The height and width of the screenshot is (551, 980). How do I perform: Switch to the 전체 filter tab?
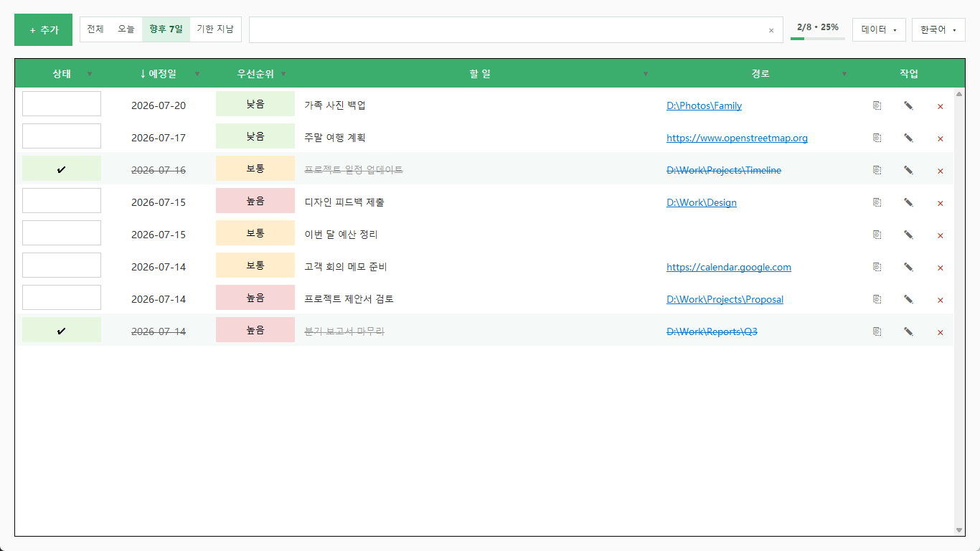pos(95,29)
